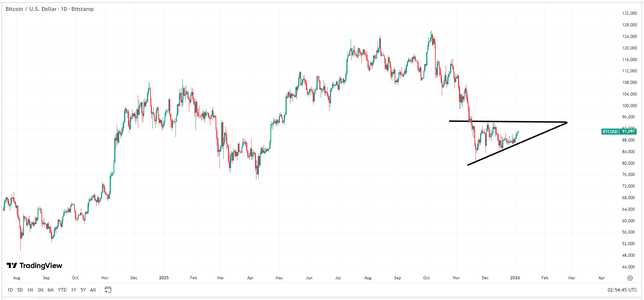Click the 91,097 current price tag
This screenshot has width=644, height=300.
pyautogui.click(x=629, y=131)
